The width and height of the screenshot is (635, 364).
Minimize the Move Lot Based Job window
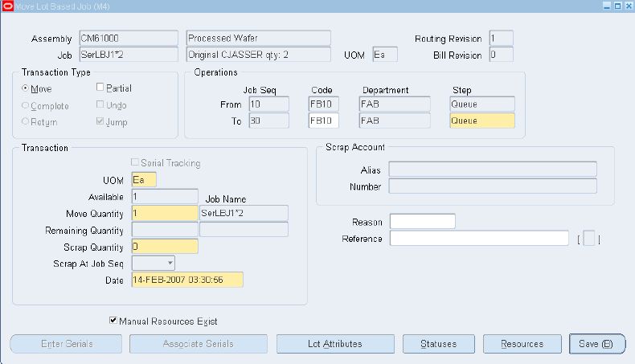pyautogui.click(x=607, y=6)
